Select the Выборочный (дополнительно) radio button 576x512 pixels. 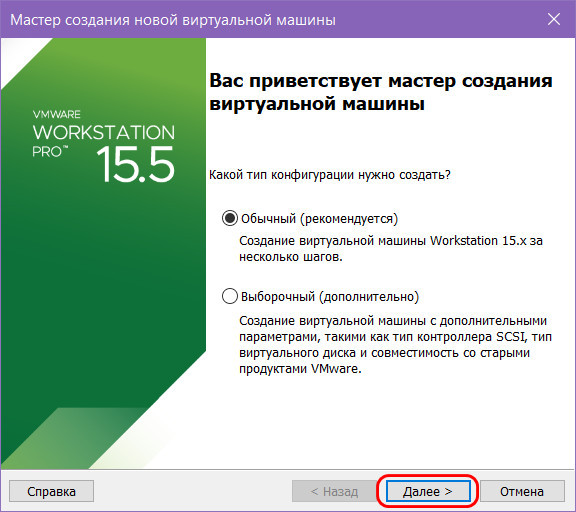pos(230,296)
